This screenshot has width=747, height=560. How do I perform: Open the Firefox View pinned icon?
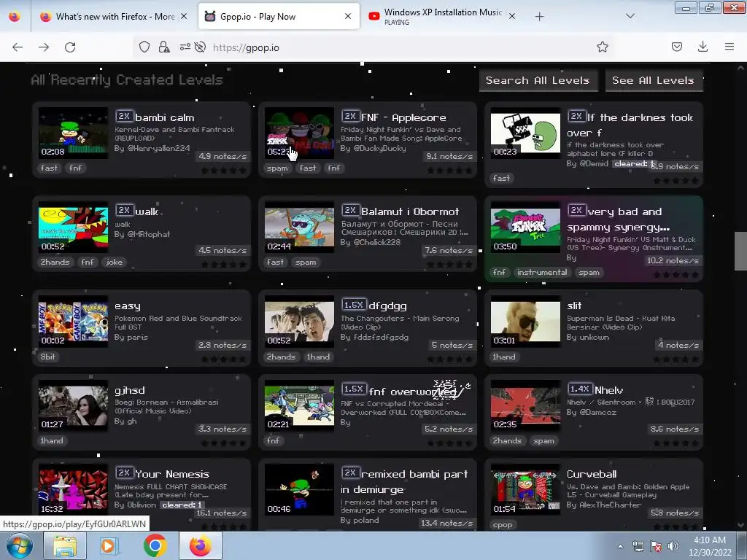click(x=15, y=17)
